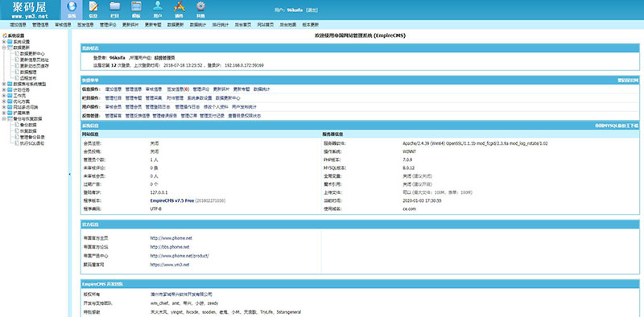
Task: Click the folder icon of 计划任务
Action: pyautogui.click(x=10, y=89)
